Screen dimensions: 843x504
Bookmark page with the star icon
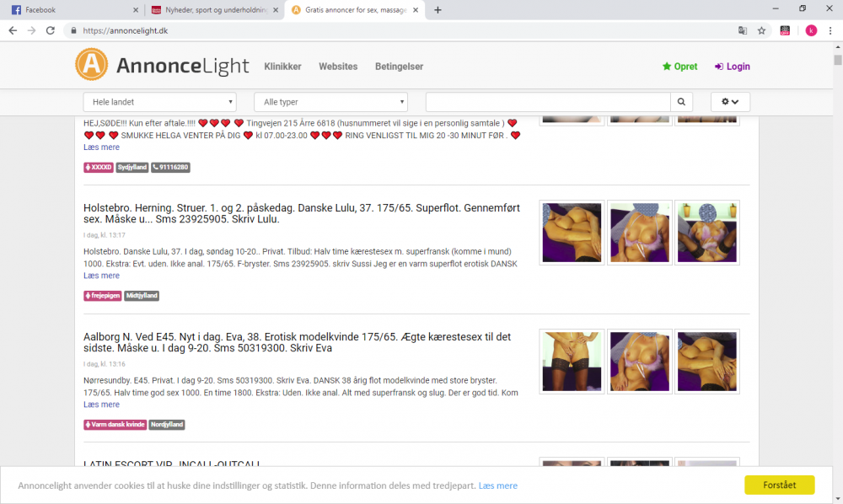coord(761,30)
